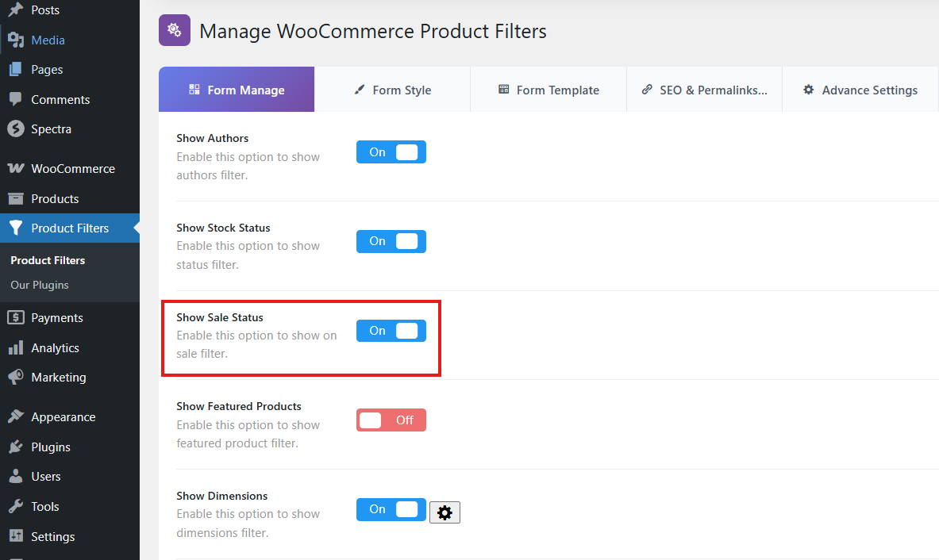Click the Media icon in sidebar
The width and height of the screenshot is (939, 560).
16,40
